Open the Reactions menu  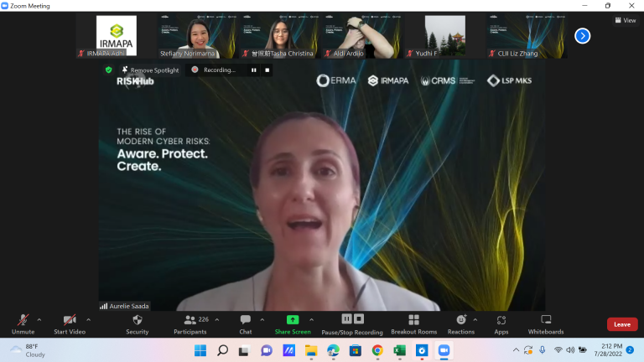(460, 321)
